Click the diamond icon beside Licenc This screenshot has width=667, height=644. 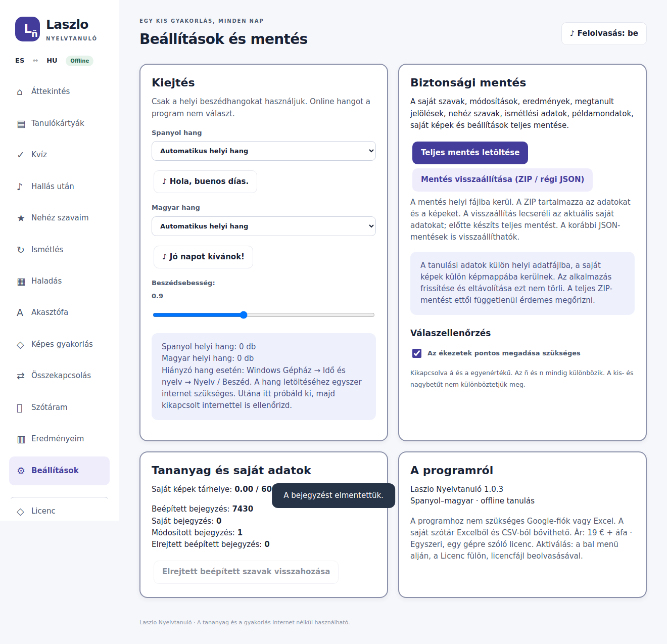pos(21,512)
